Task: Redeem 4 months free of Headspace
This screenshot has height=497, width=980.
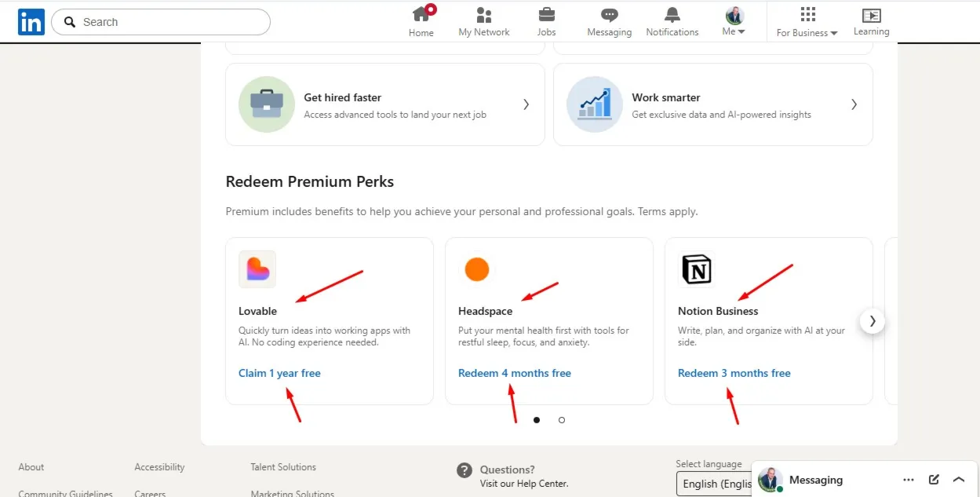Action: 515,373
